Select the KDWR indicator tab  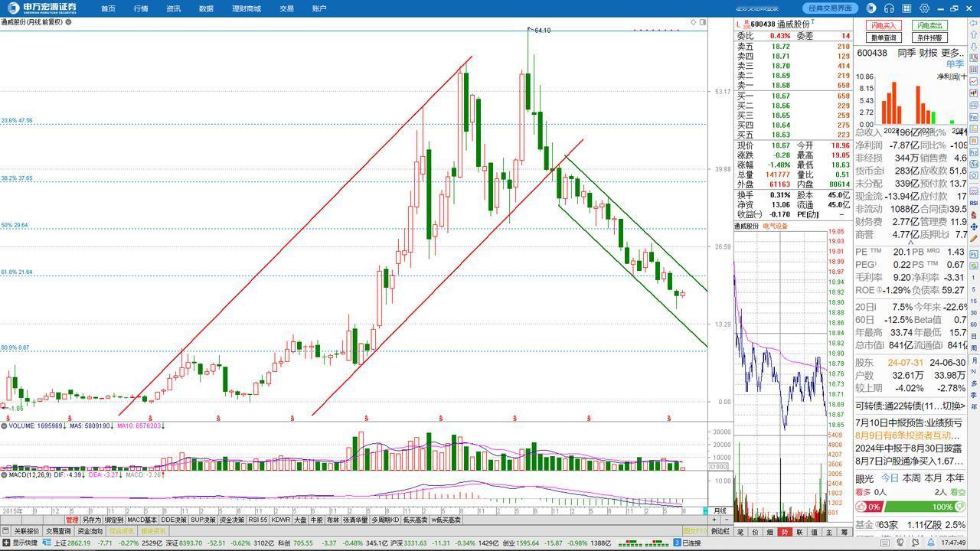pyautogui.click(x=281, y=520)
